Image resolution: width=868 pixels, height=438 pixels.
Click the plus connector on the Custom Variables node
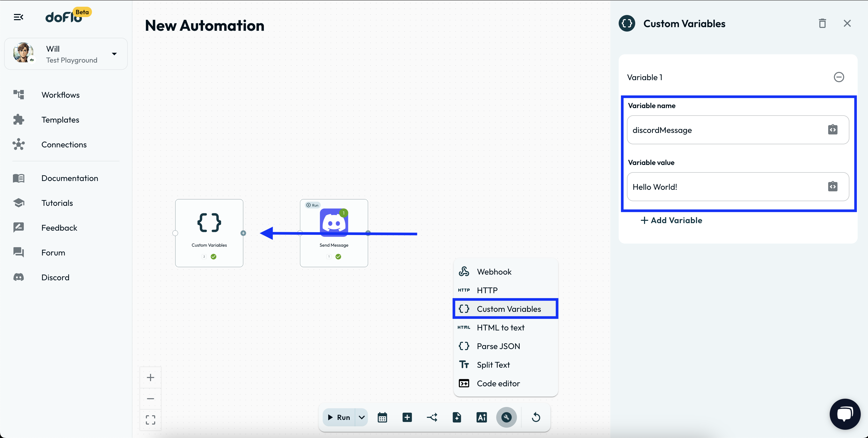tap(243, 233)
